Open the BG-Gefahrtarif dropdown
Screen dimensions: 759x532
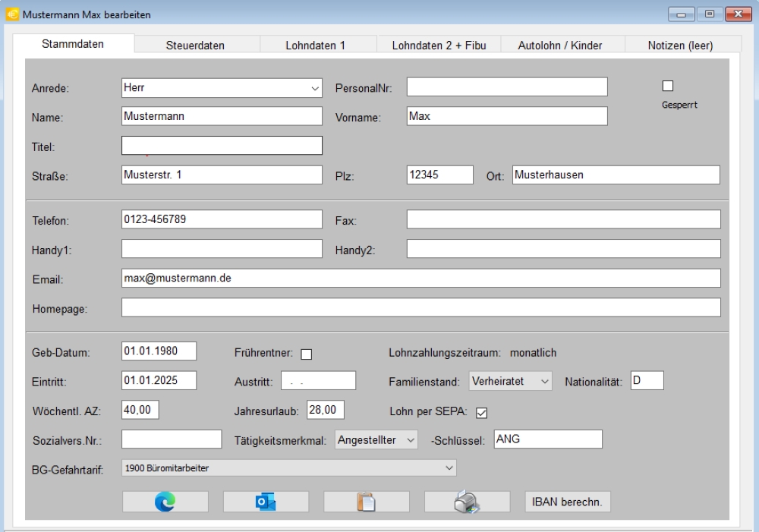(288, 468)
